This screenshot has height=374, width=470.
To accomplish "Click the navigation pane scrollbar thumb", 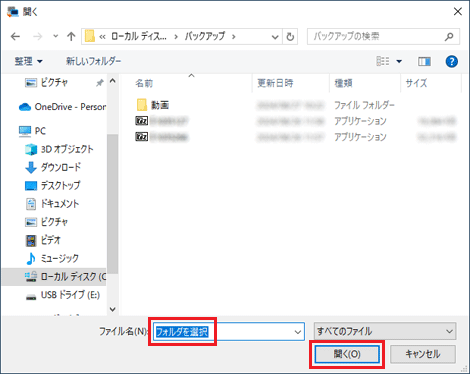I will coord(113,204).
